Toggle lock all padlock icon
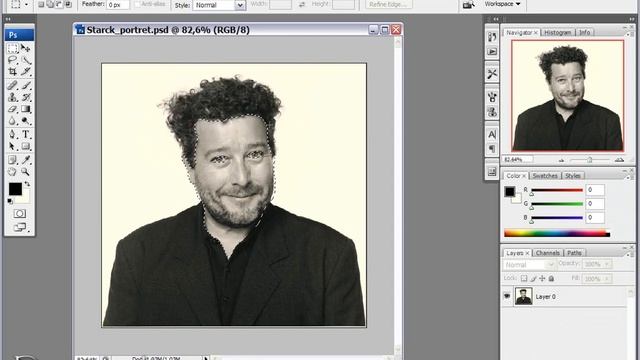The image size is (640, 360). 551,278
